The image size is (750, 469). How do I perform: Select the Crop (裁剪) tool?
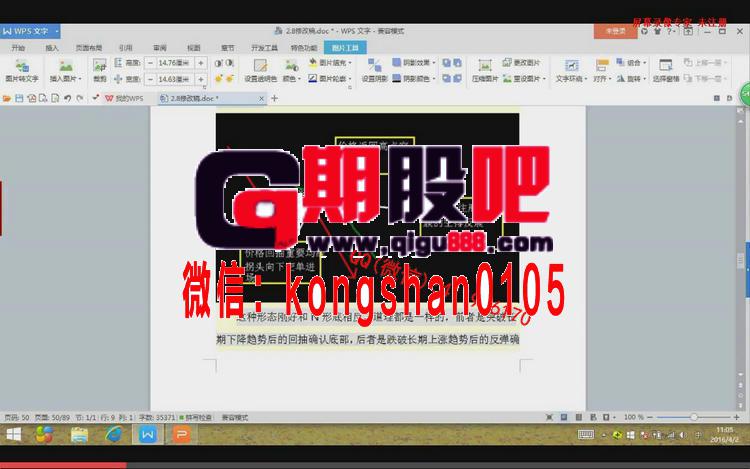pos(99,70)
